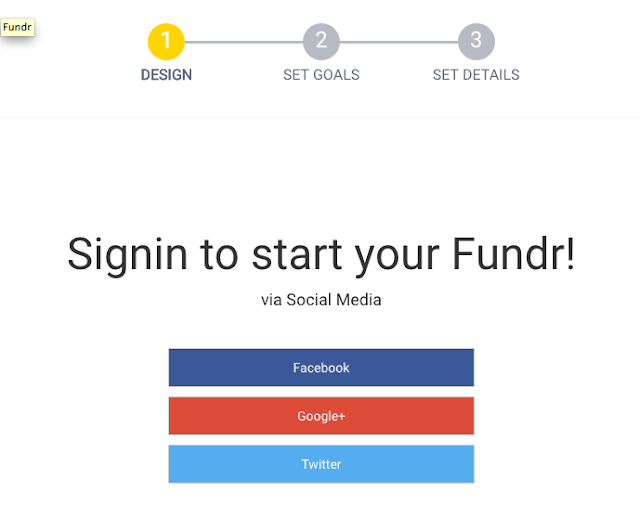Click the word "Signin" in the heading

[128, 253]
